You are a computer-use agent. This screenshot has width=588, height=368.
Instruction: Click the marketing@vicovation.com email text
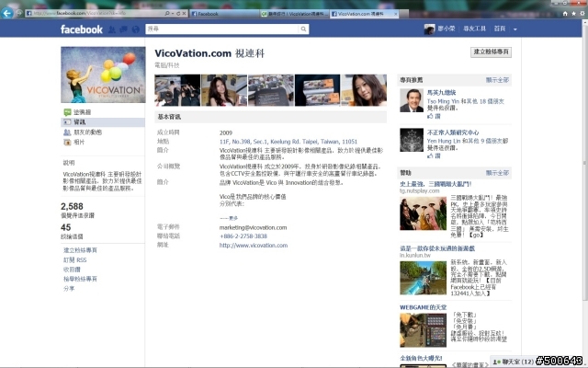click(253, 227)
